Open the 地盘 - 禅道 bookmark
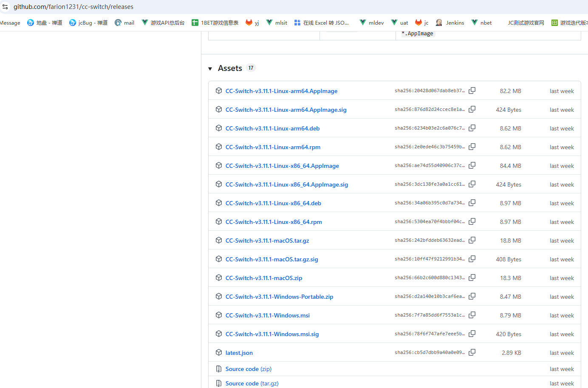588x388 pixels. point(45,23)
